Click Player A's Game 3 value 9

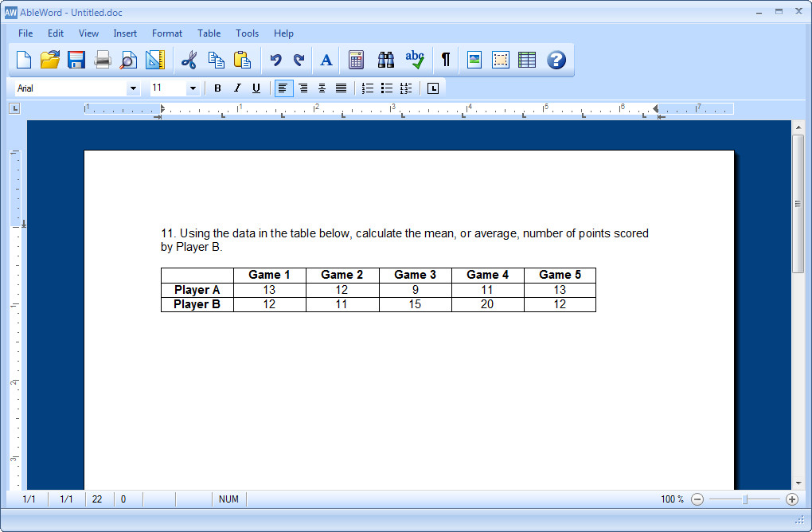416,290
